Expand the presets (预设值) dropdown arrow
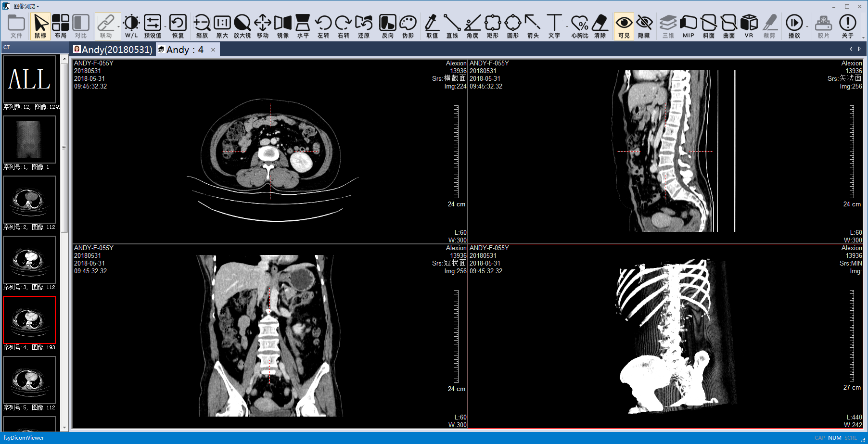 165,27
